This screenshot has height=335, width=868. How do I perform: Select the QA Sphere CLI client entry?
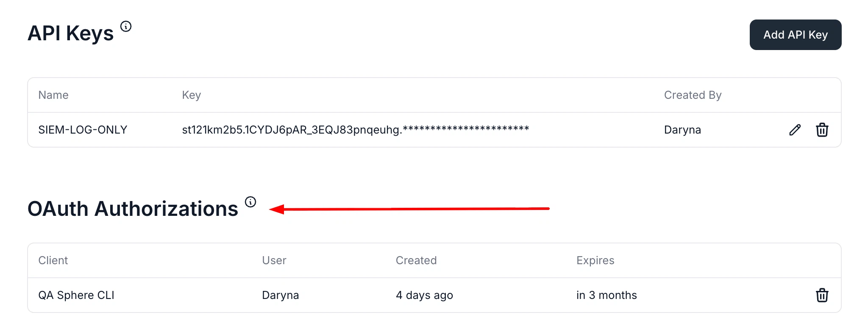76,295
